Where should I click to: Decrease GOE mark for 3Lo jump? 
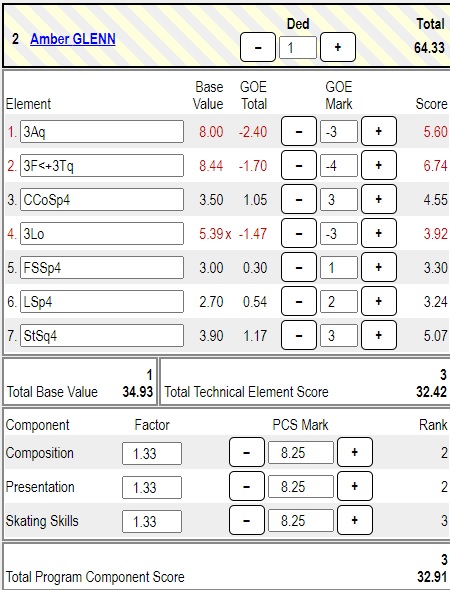(x=299, y=233)
